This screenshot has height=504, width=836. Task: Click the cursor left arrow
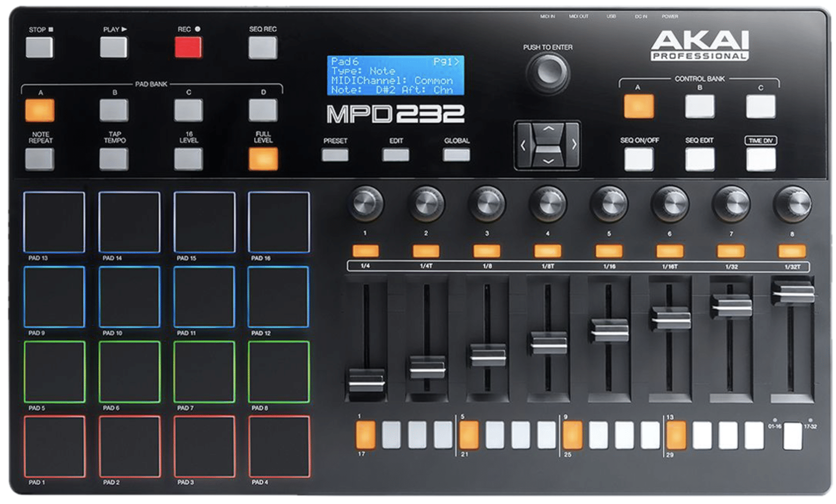pyautogui.click(x=523, y=145)
